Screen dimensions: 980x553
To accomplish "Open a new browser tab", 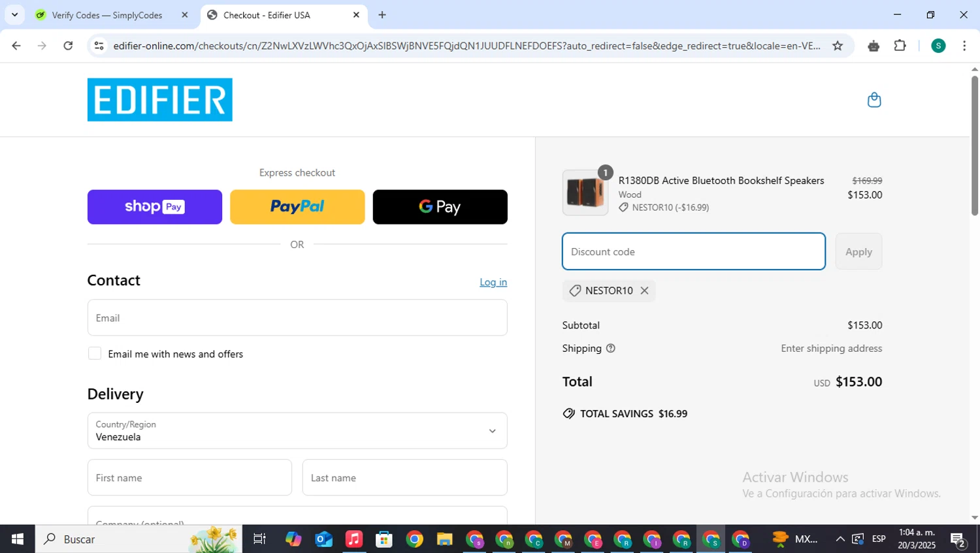I will [382, 15].
